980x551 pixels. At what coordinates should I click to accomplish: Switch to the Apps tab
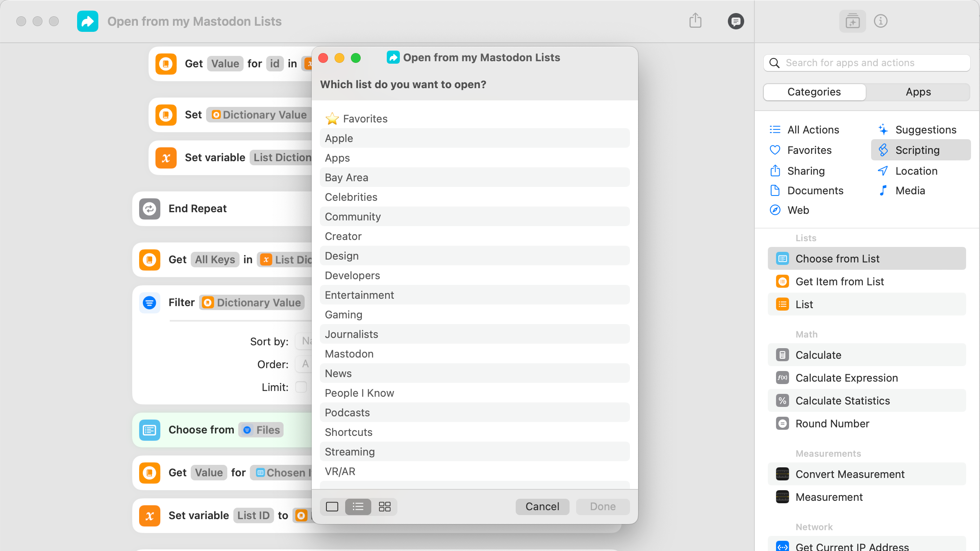tap(918, 92)
